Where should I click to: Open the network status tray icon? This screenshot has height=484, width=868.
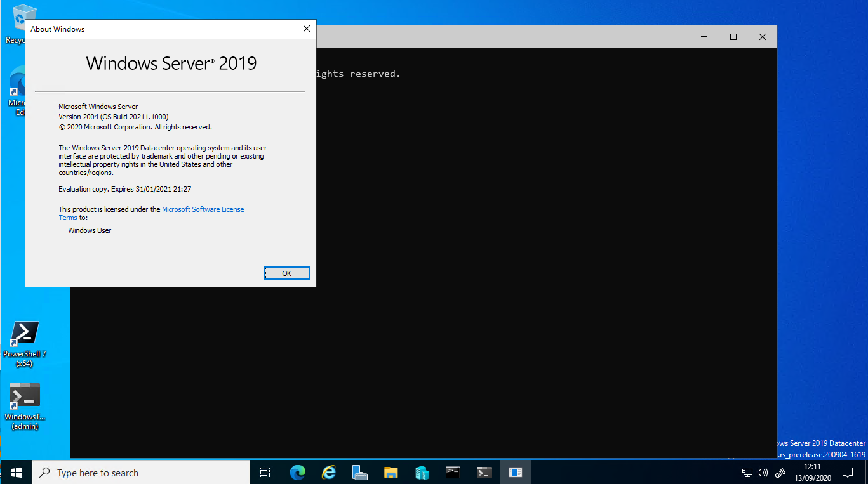(747, 473)
